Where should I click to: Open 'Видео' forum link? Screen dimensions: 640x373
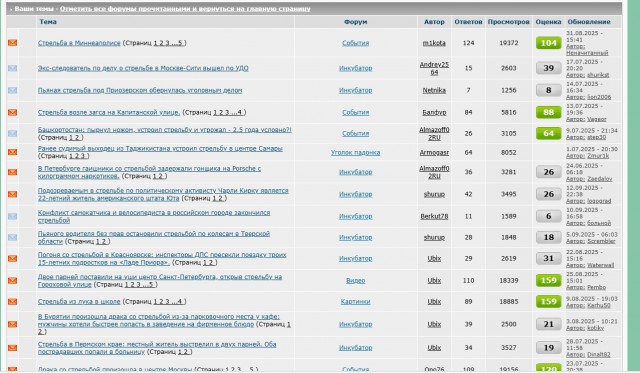pos(356,280)
